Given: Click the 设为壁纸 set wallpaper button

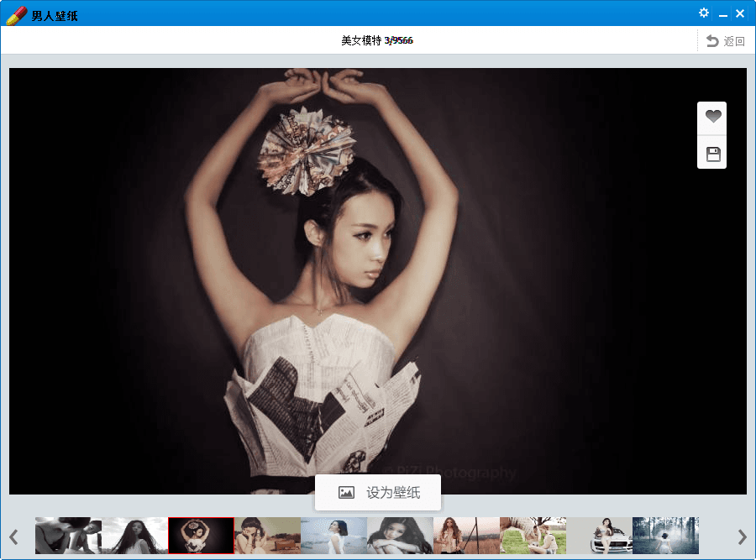Looking at the screenshot, I should pyautogui.click(x=378, y=493).
